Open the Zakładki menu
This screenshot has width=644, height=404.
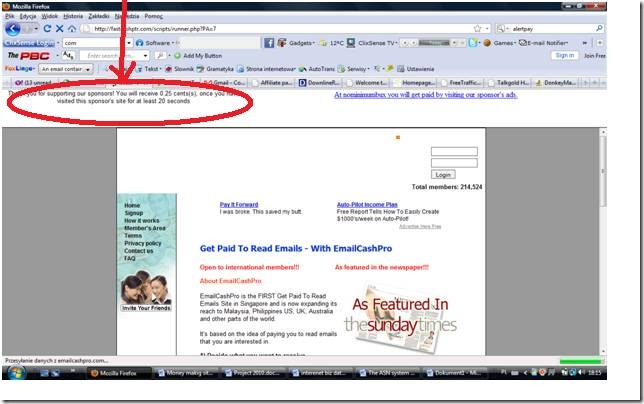click(99, 16)
